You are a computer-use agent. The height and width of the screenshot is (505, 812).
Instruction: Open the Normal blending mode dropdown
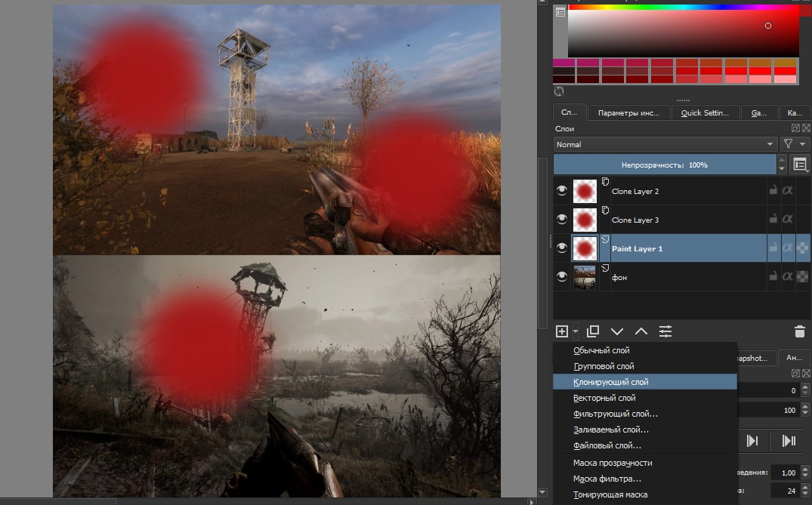point(665,144)
